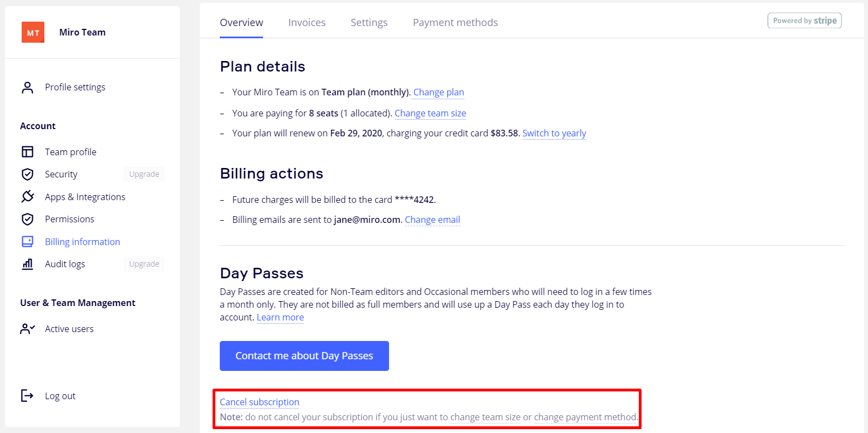Click the Permissions shield icon
Image resolution: width=868 pixels, height=433 pixels.
27,219
